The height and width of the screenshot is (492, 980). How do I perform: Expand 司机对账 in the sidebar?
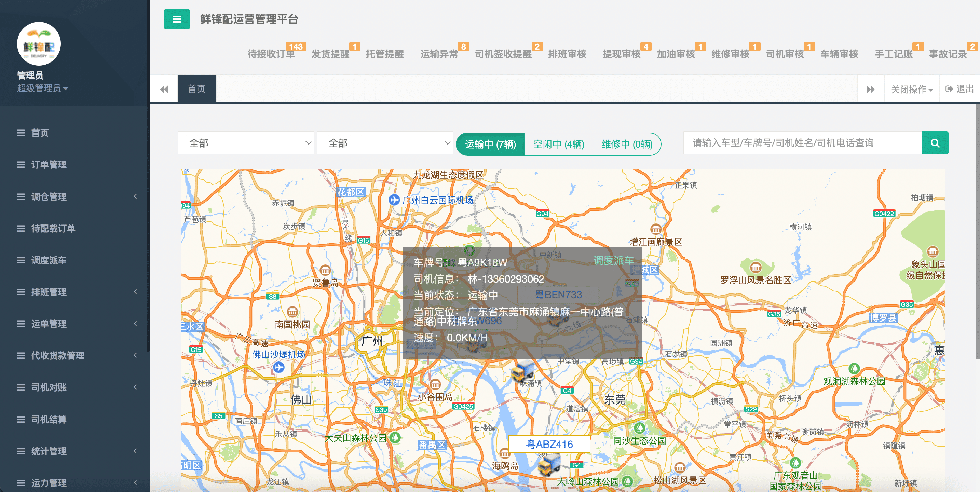(x=75, y=387)
